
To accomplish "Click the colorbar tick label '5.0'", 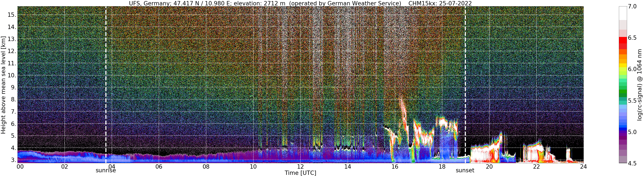I will click(632, 132).
